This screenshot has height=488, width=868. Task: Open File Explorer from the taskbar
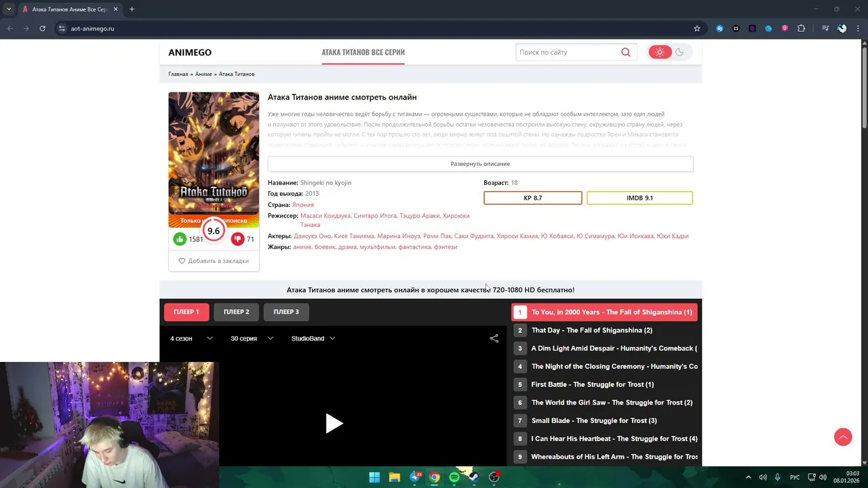coord(394,477)
